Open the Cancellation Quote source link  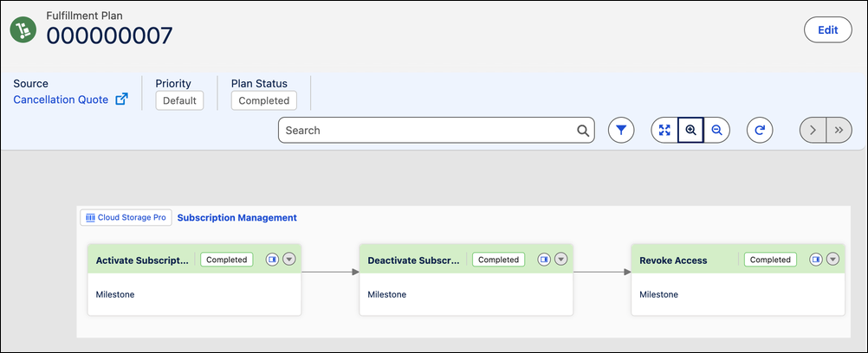click(61, 99)
